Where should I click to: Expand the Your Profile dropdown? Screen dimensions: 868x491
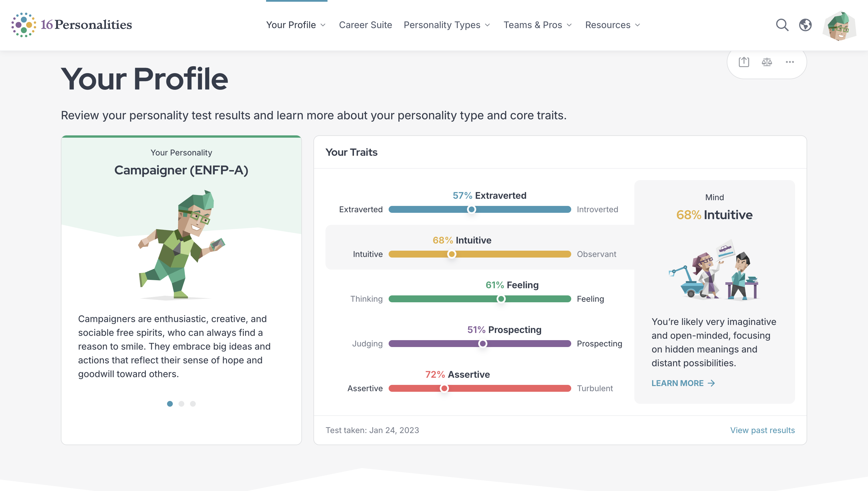[296, 25]
